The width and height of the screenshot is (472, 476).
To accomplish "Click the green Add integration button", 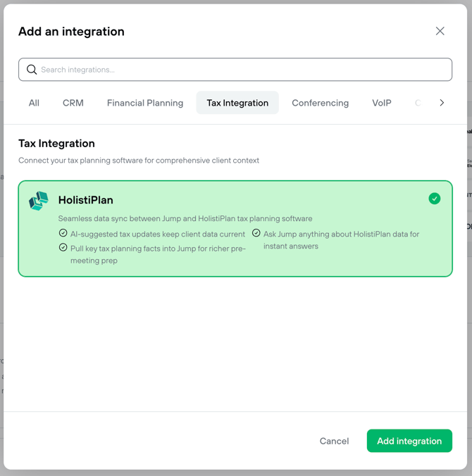I will tap(409, 441).
